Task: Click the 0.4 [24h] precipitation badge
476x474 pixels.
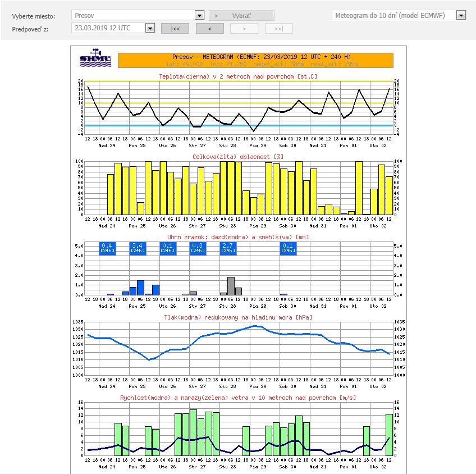Action: [x=107, y=248]
